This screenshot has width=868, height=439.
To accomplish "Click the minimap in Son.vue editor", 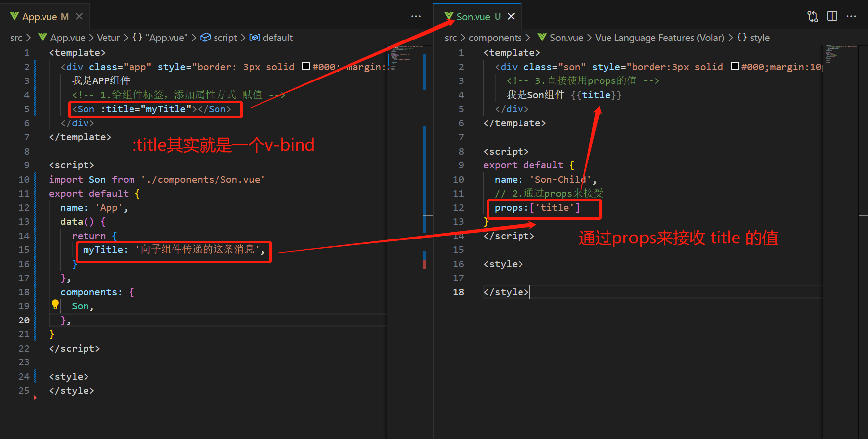I will click(x=840, y=55).
